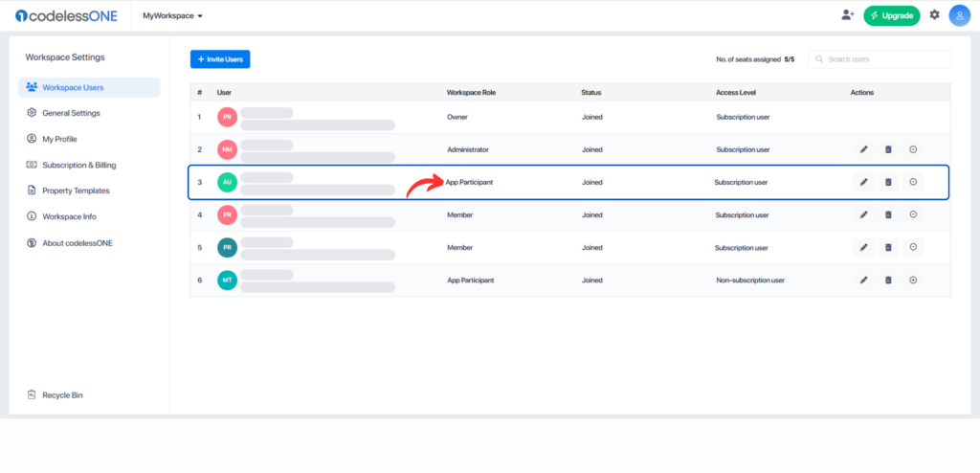Image resolution: width=980 pixels, height=473 pixels.
Task: Click the Recycle Bin icon
Action: 32,394
